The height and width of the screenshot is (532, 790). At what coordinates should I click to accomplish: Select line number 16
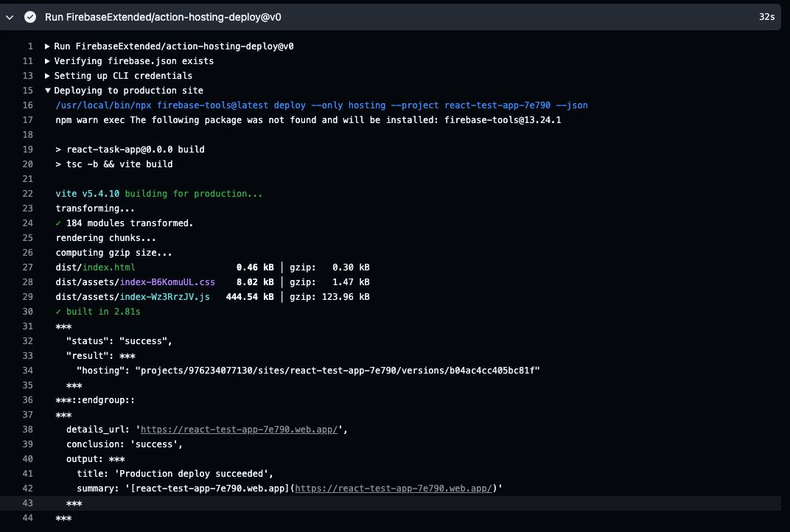point(28,105)
